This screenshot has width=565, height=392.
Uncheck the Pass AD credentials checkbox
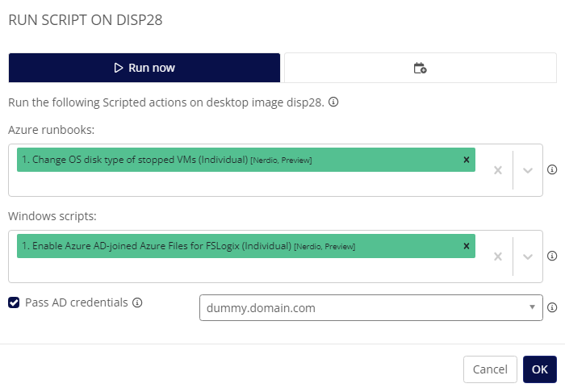coord(14,302)
